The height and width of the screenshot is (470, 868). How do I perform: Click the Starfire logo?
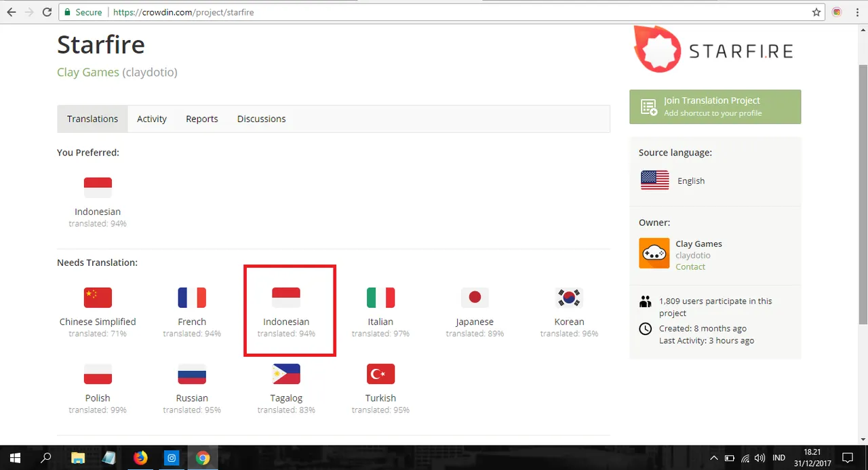point(713,49)
